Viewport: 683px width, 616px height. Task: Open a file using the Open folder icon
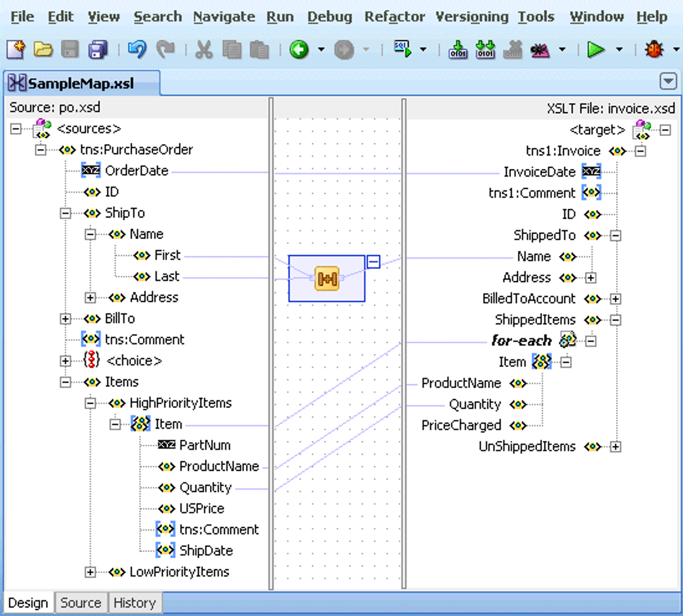[x=42, y=50]
